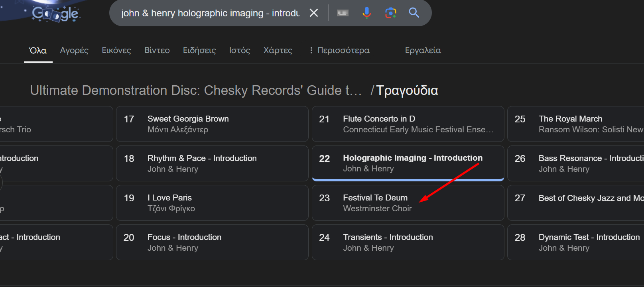Clear the search query with X icon
The image size is (644, 287).
(x=314, y=13)
